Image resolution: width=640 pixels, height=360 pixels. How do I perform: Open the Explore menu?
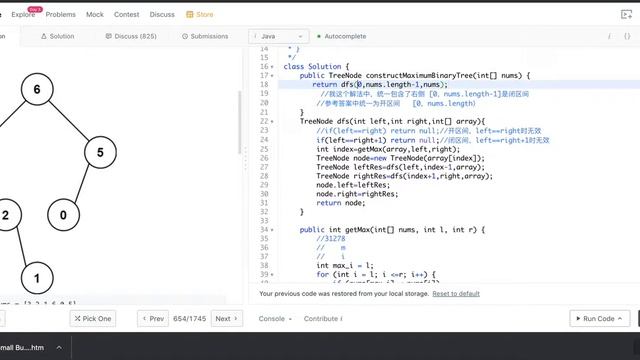pyautogui.click(x=23, y=14)
